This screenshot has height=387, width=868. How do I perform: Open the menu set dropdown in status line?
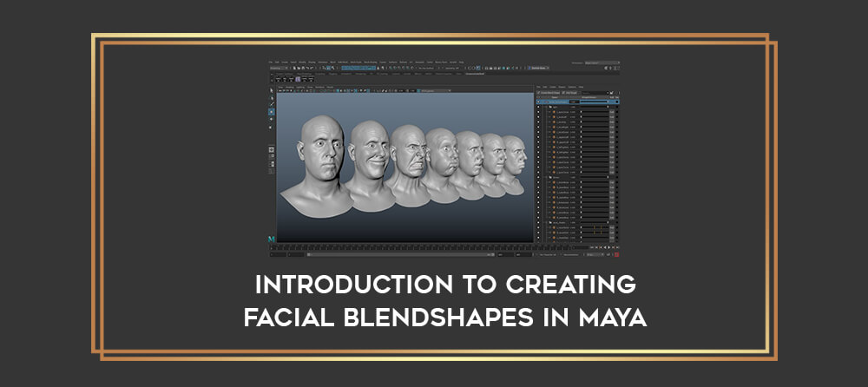279,68
